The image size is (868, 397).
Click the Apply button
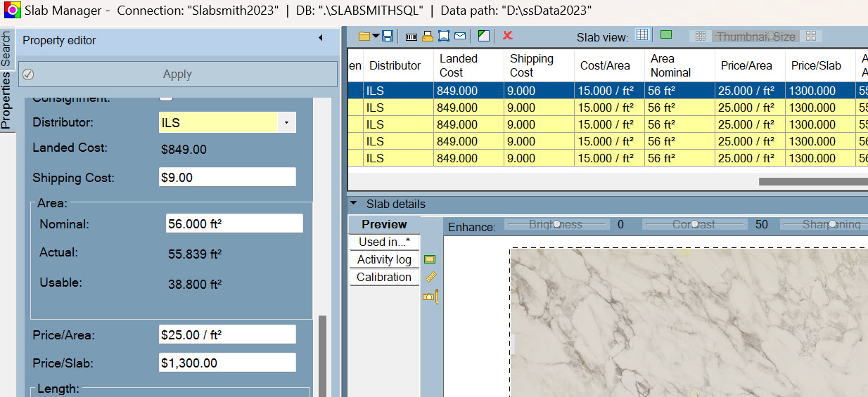coord(177,74)
